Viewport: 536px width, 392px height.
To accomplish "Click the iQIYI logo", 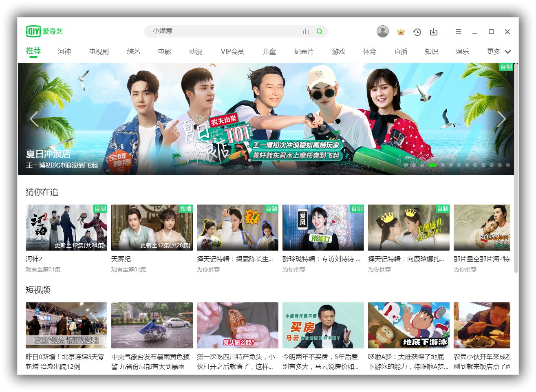I will tap(44, 31).
